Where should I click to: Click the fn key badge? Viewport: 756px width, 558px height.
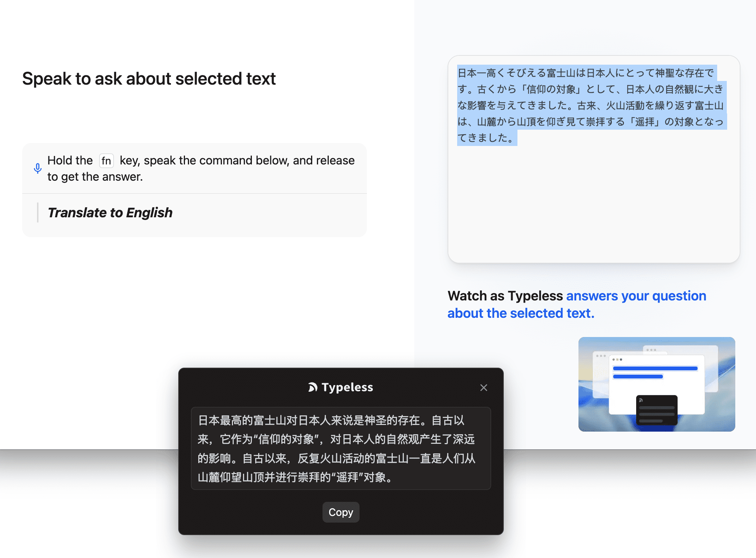106,161
